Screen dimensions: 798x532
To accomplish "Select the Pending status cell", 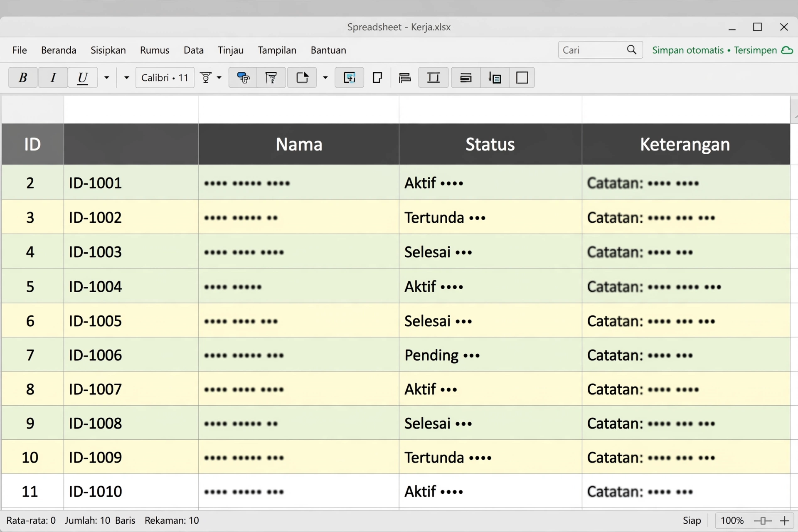I will pyautogui.click(x=490, y=355).
